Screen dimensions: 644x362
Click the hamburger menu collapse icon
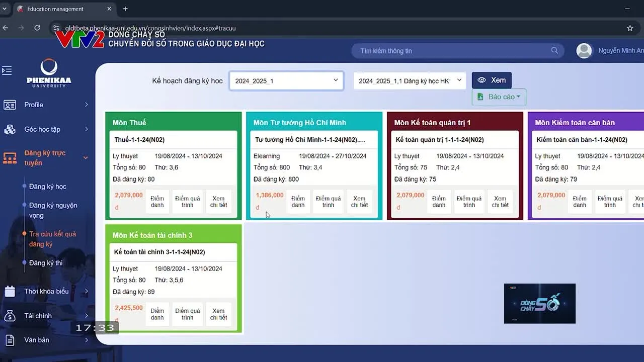click(7, 70)
